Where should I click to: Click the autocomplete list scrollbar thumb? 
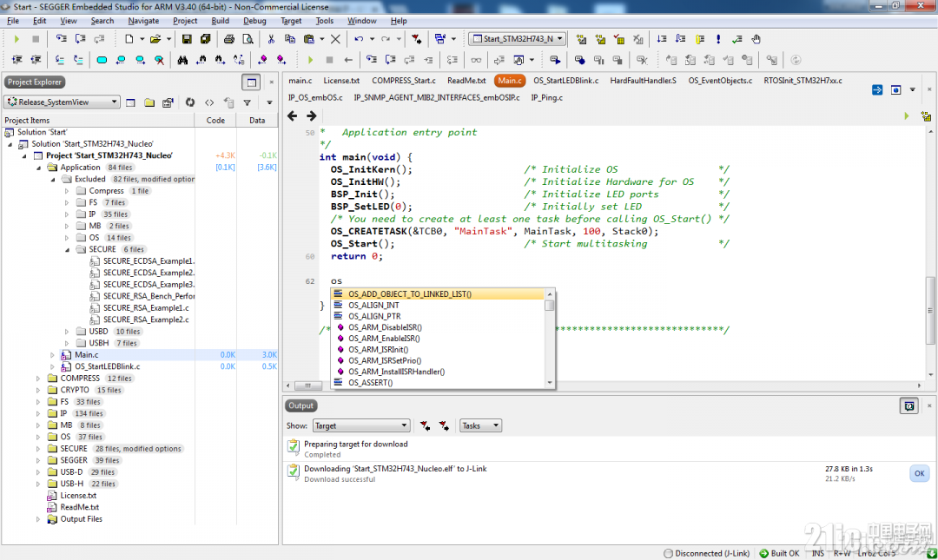(x=550, y=306)
